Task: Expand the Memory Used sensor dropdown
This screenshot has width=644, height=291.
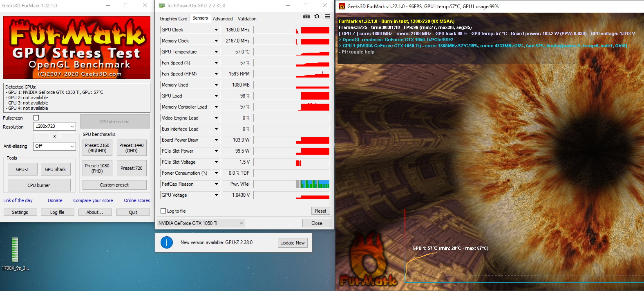Action: (x=216, y=85)
